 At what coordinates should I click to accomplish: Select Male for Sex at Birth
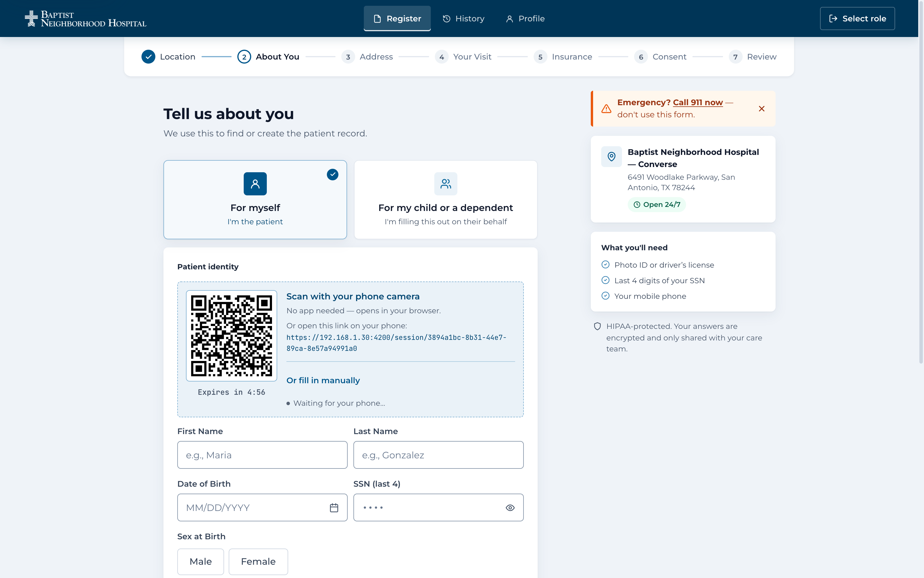coord(200,562)
